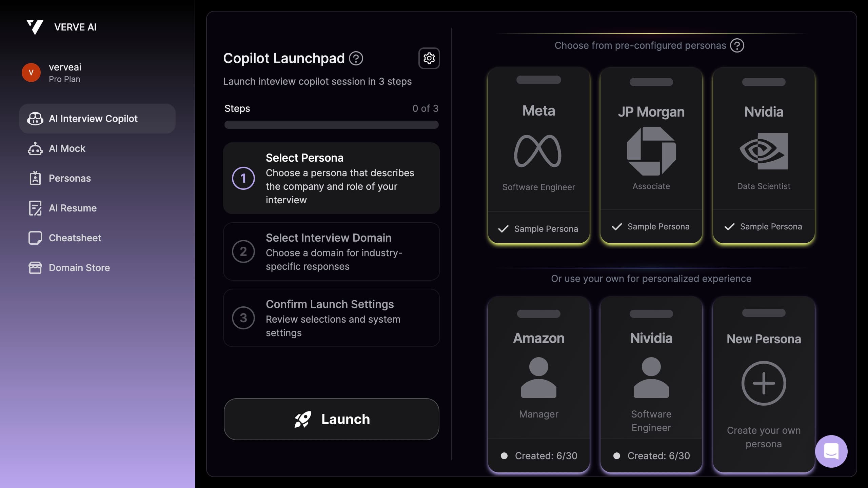The image size is (868, 488).
Task: Open AI Interview Copilot in sidebar
Action: click(x=97, y=119)
